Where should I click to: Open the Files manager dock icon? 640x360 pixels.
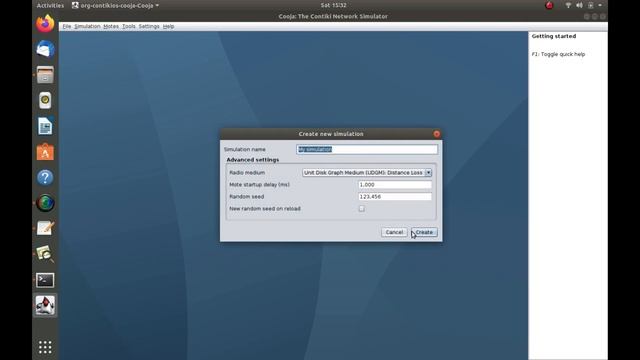[x=45, y=75]
